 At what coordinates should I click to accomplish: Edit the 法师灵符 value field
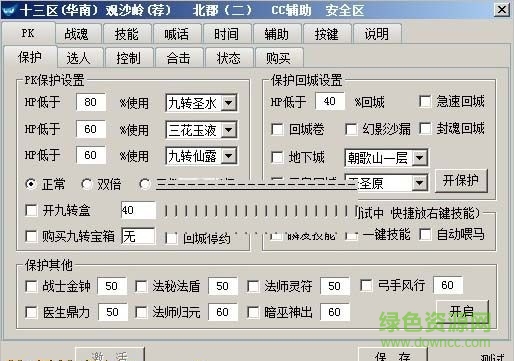pyautogui.click(x=335, y=286)
